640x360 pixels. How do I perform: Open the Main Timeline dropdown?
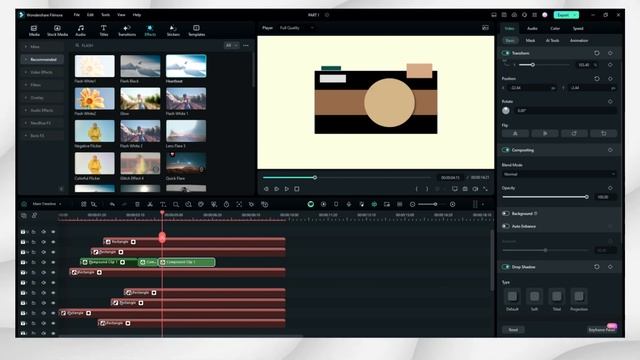[47, 204]
